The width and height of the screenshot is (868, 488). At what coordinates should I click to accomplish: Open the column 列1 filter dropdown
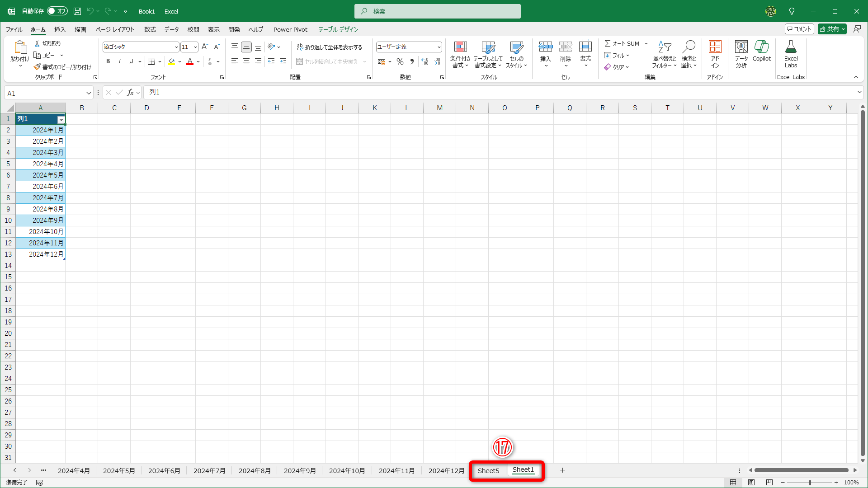(x=61, y=119)
